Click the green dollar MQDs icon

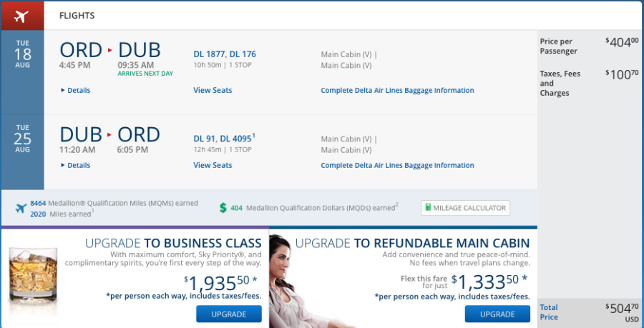coord(223,208)
